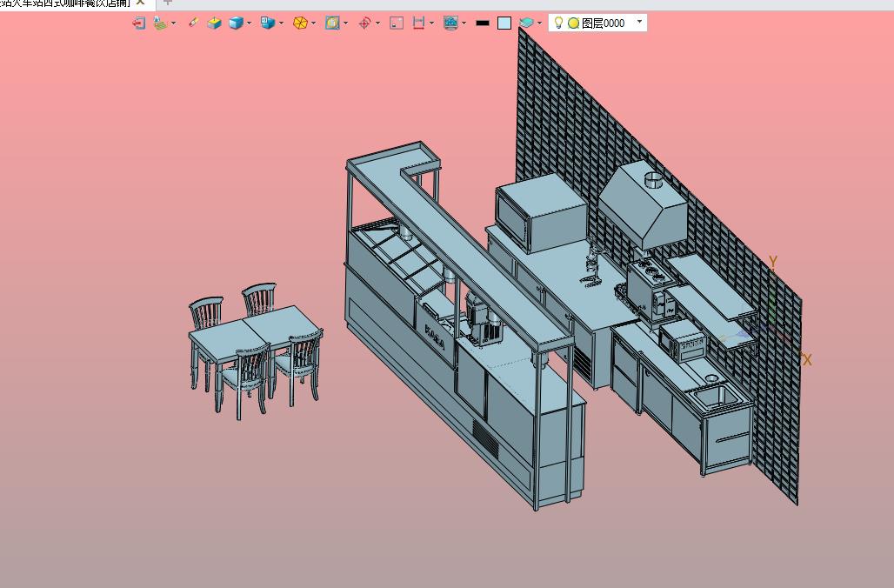Toggle the layer lightbulb visibility
The height and width of the screenshot is (588, 894).
click(x=558, y=23)
